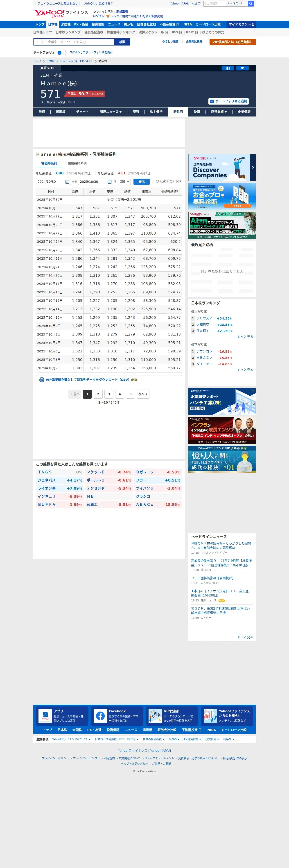Go to page 5 of results
Image resolution: width=289 pixels, height=868 pixels.
[x=131, y=394]
